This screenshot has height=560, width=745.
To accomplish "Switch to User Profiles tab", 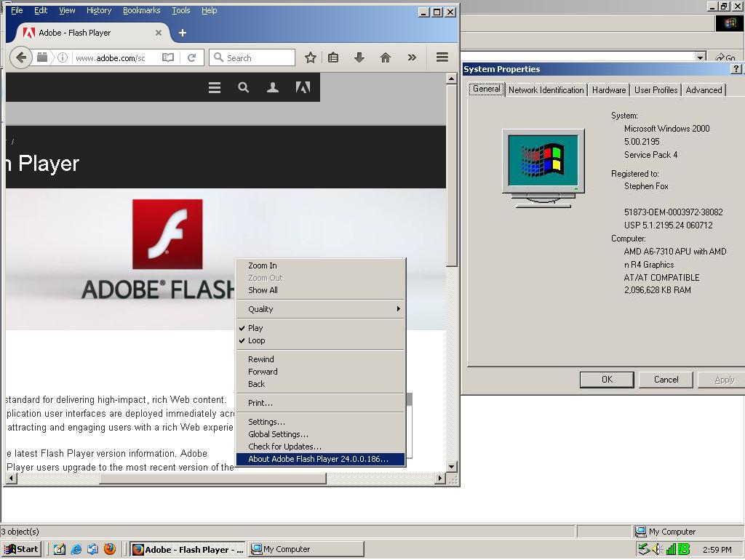I will (x=656, y=89).
